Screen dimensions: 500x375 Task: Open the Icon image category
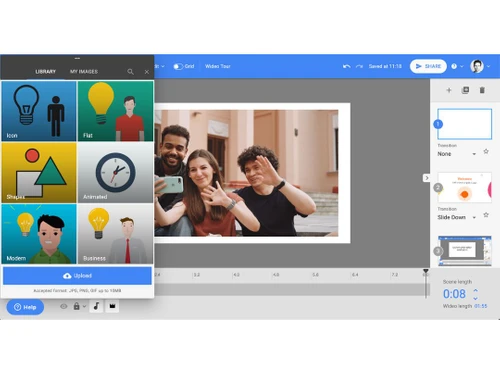[39, 111]
